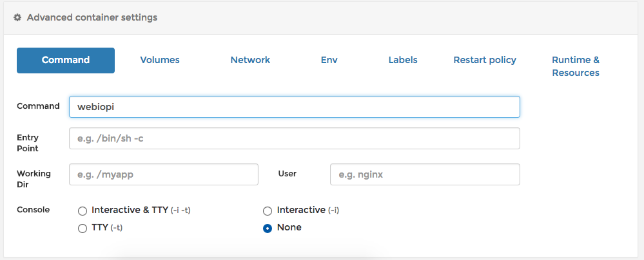Click the Working Dir input field
The width and height of the screenshot is (644, 260).
coord(163,174)
